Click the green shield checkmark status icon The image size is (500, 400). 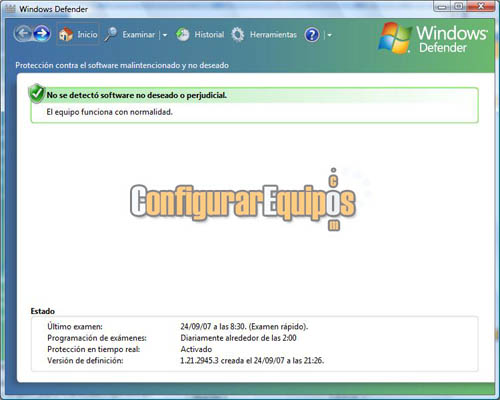click(x=37, y=93)
